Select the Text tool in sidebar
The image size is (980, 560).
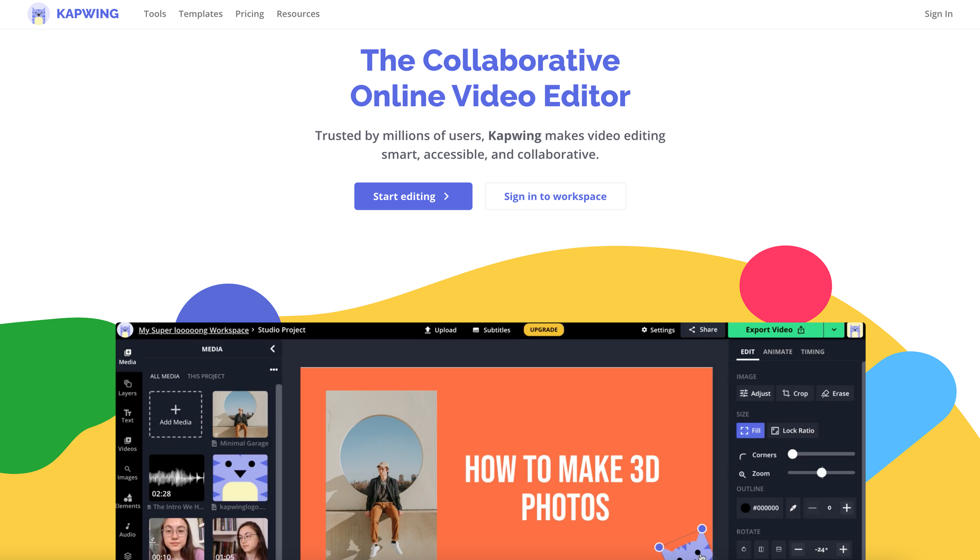tap(127, 415)
